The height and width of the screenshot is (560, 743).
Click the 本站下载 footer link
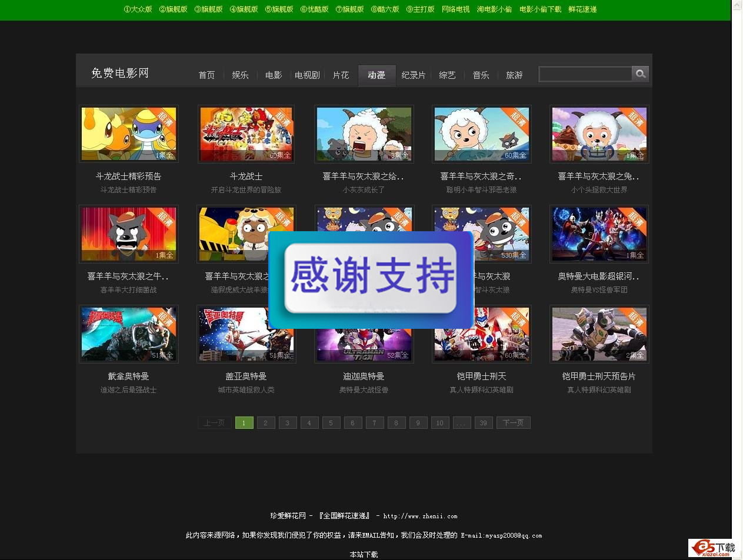tap(364, 554)
